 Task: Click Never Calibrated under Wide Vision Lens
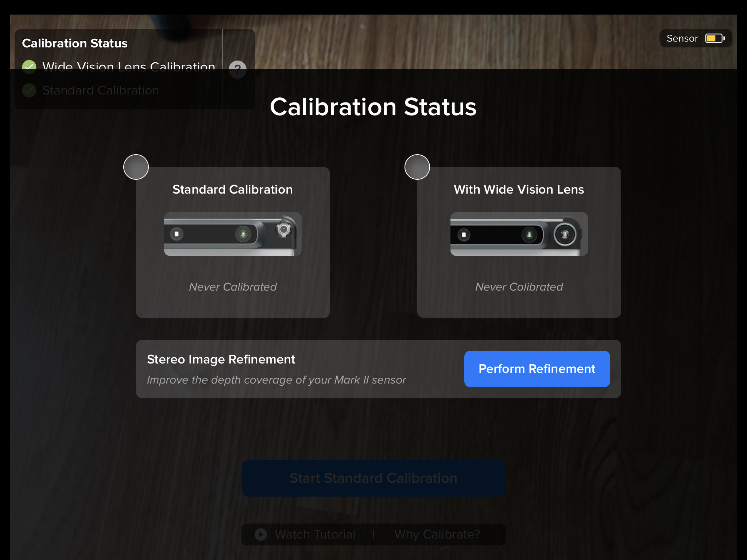pyautogui.click(x=519, y=287)
